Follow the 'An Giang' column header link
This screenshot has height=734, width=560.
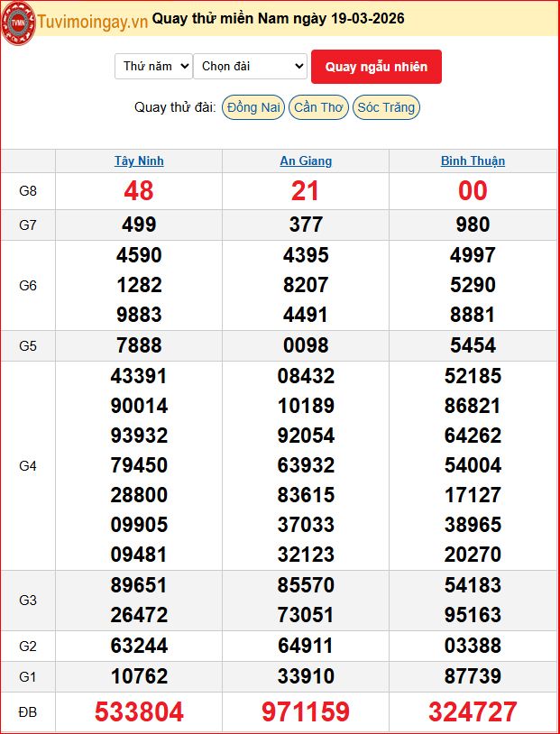306,161
